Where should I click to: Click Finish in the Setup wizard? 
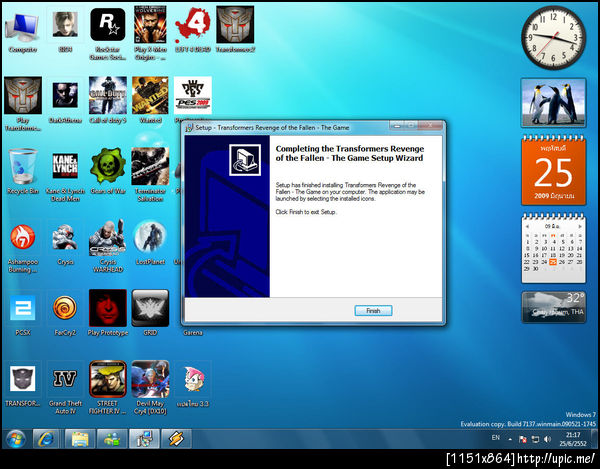pos(373,311)
